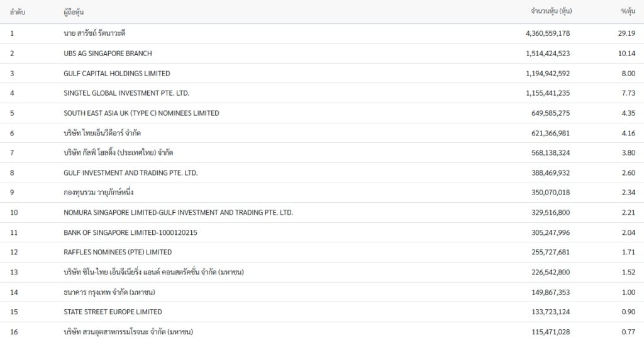The width and height of the screenshot is (644, 340).
Task: Select บริษัท กัลฟ์ โฮลดิ้ง (ประเทศไทย) จำกัด
Action: click(x=118, y=152)
